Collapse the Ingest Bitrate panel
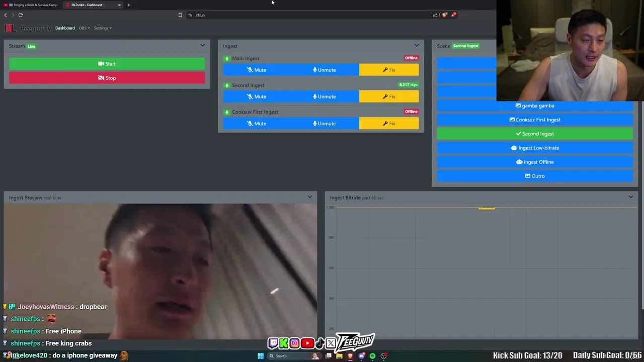Screen dimensions: 644x362 point(631,197)
